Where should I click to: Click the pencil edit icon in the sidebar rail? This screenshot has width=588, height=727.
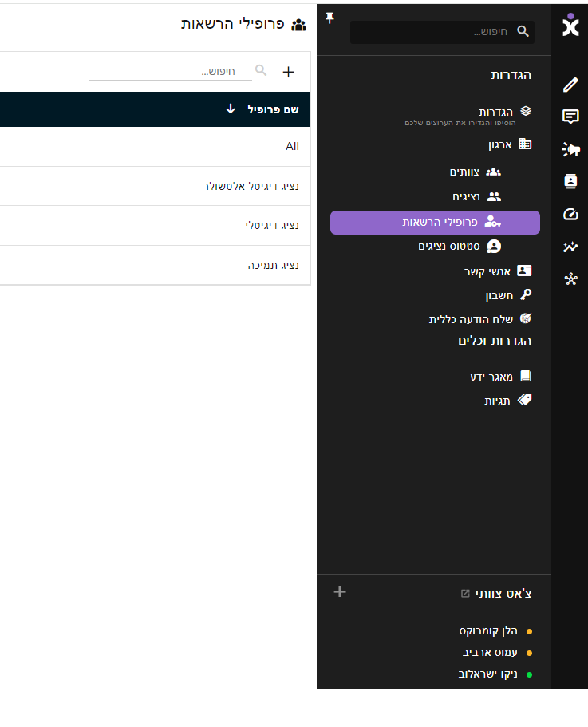tap(570, 85)
